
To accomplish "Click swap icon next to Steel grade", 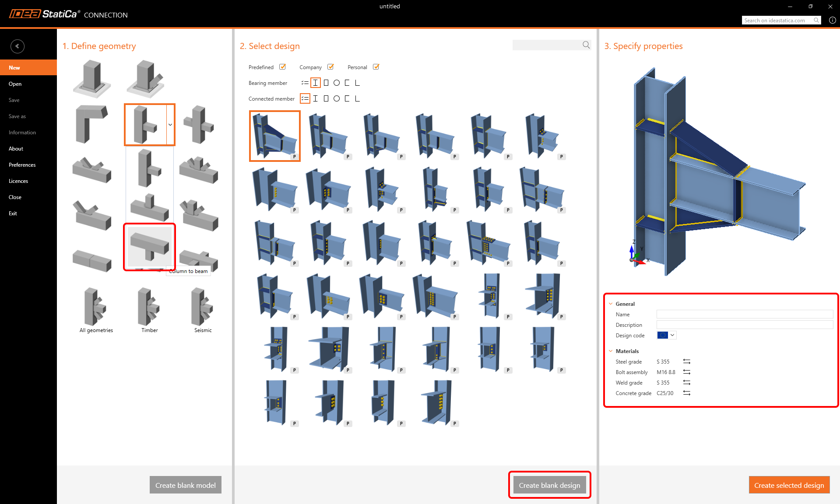I will tap(686, 361).
